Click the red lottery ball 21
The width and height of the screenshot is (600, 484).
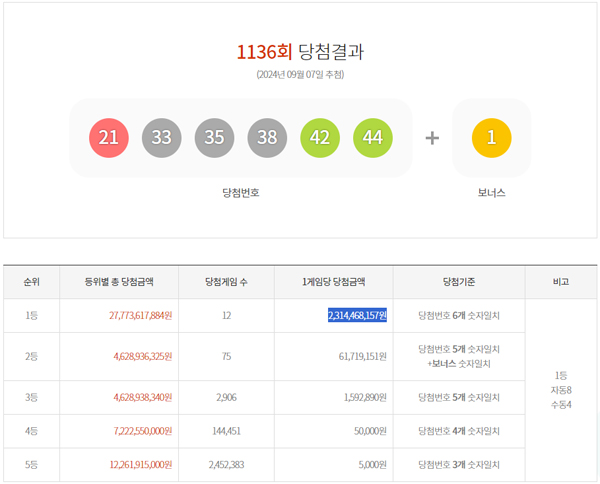(109, 138)
